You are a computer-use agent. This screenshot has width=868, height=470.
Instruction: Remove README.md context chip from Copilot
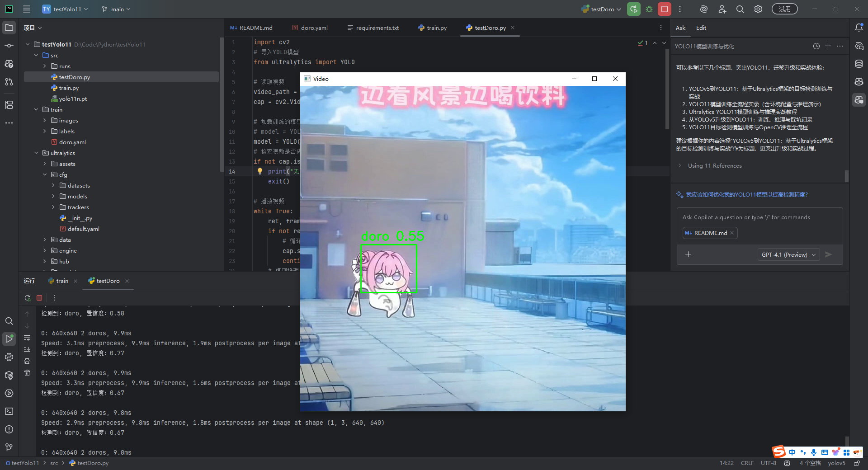pos(732,233)
